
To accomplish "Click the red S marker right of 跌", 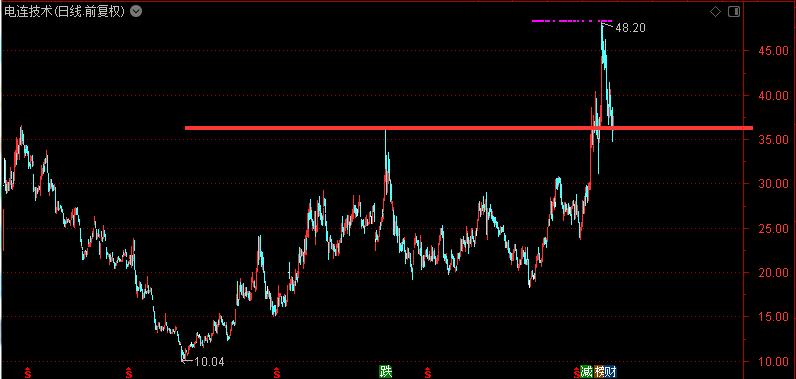I will click(428, 372).
